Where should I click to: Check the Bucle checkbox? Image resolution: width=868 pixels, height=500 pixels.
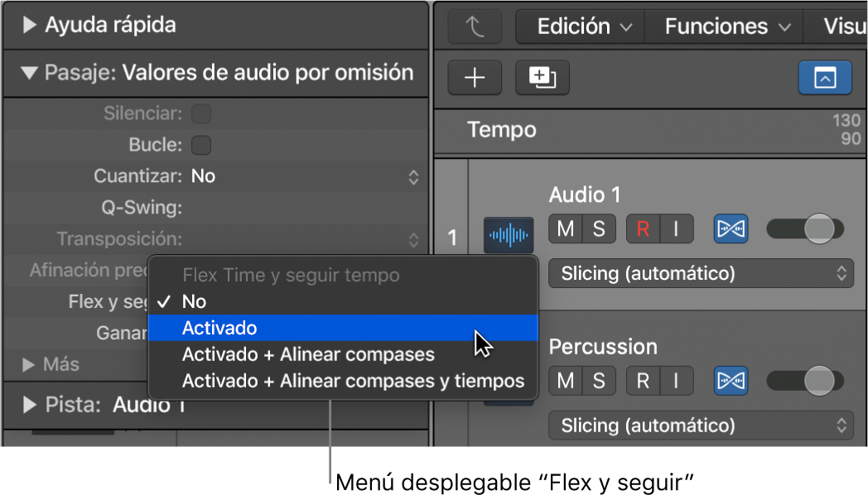(x=201, y=145)
